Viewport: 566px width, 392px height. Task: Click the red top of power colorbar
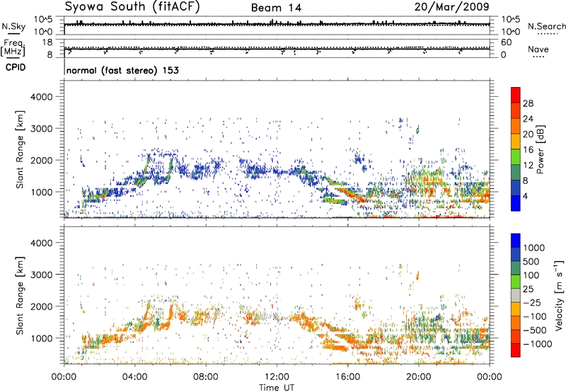pos(516,95)
